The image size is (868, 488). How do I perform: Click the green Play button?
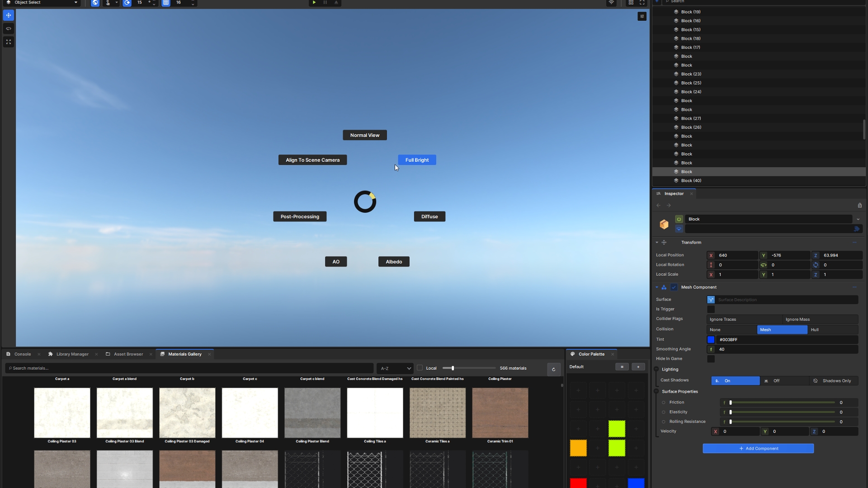click(x=314, y=3)
